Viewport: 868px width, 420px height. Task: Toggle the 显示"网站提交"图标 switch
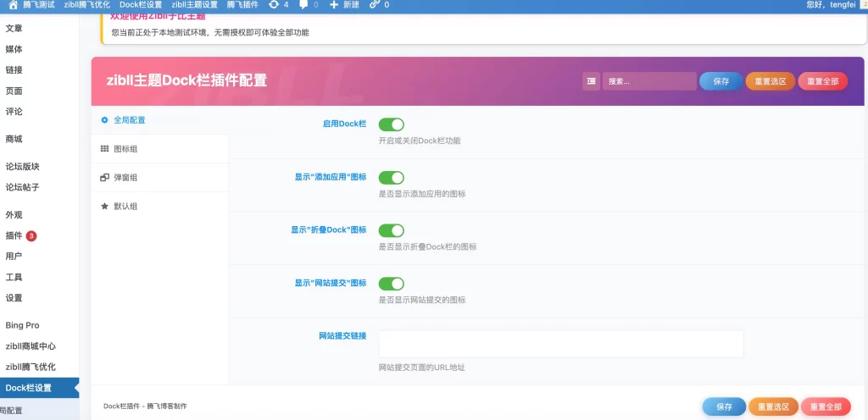pyautogui.click(x=392, y=284)
